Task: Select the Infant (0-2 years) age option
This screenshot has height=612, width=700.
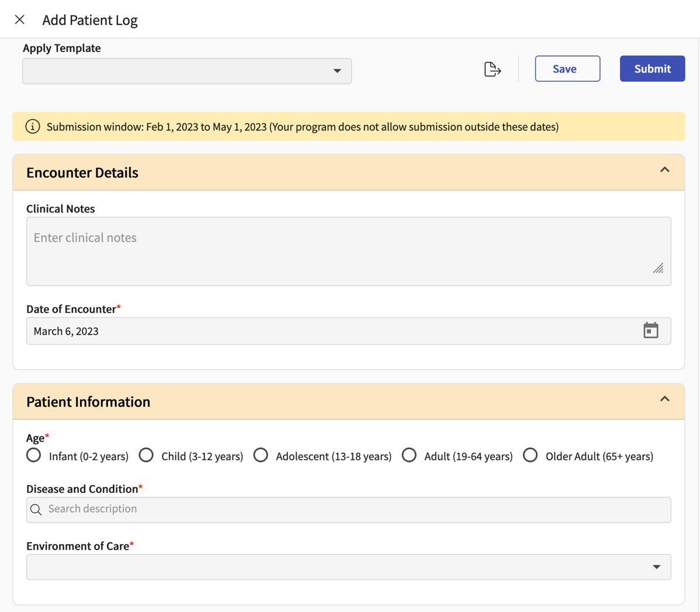Action: (33, 455)
